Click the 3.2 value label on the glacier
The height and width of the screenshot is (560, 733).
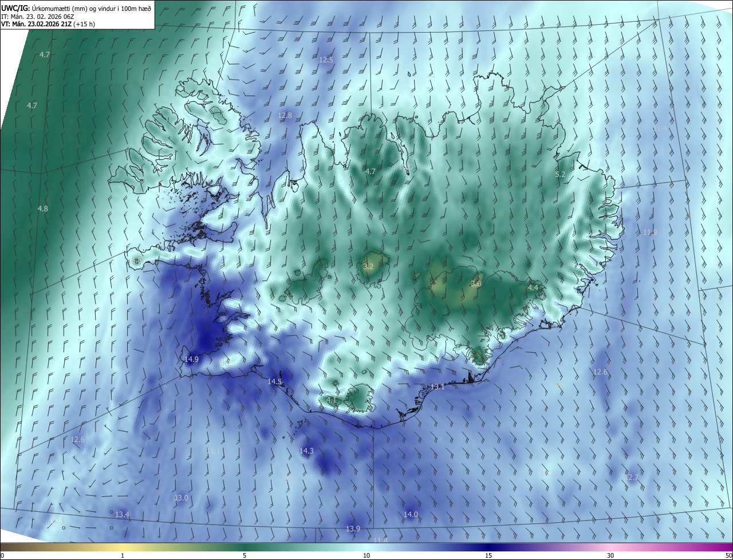[368, 266]
